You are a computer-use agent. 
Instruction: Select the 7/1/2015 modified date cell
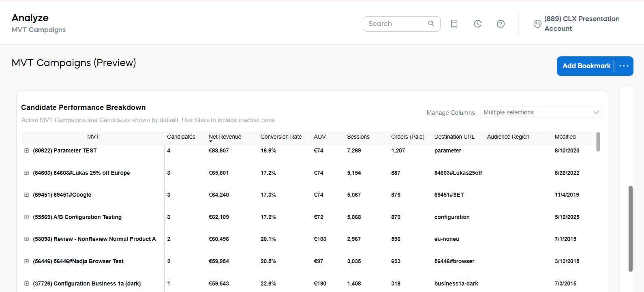coord(565,239)
